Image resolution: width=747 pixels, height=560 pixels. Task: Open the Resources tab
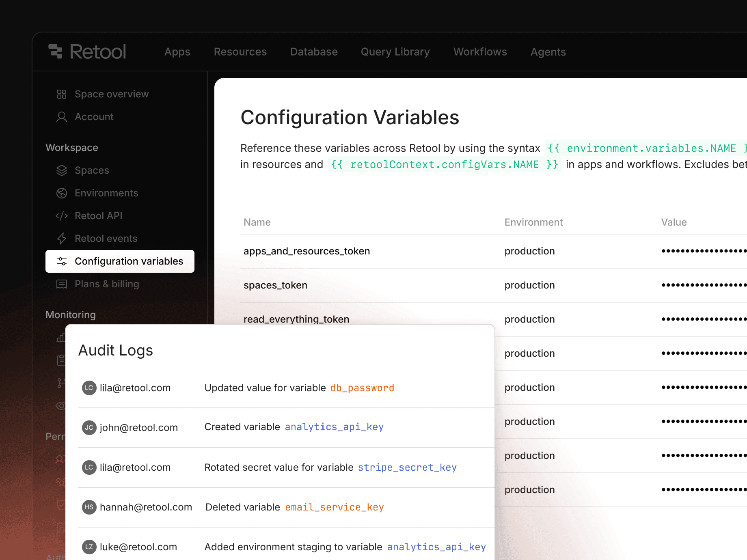point(240,52)
